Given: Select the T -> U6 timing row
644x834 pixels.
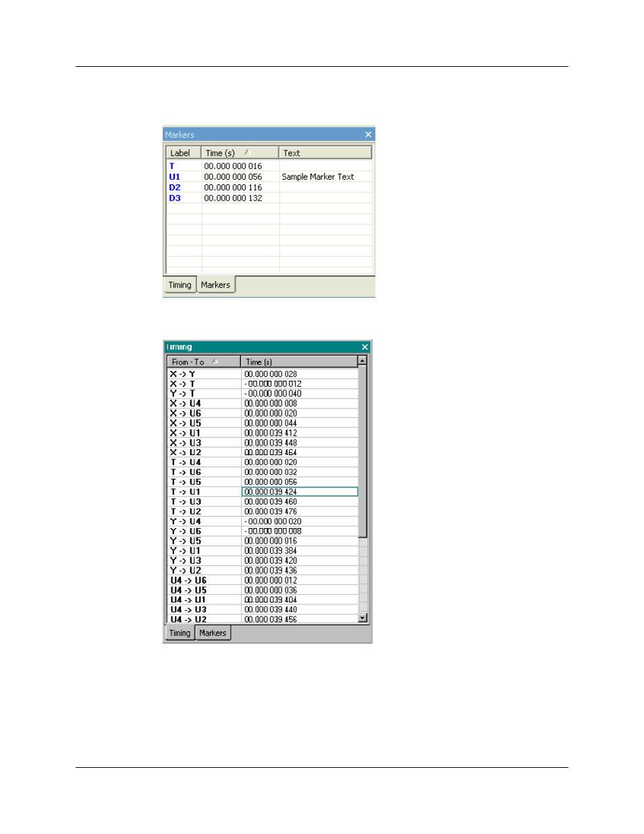Looking at the screenshot, I should point(263,472).
